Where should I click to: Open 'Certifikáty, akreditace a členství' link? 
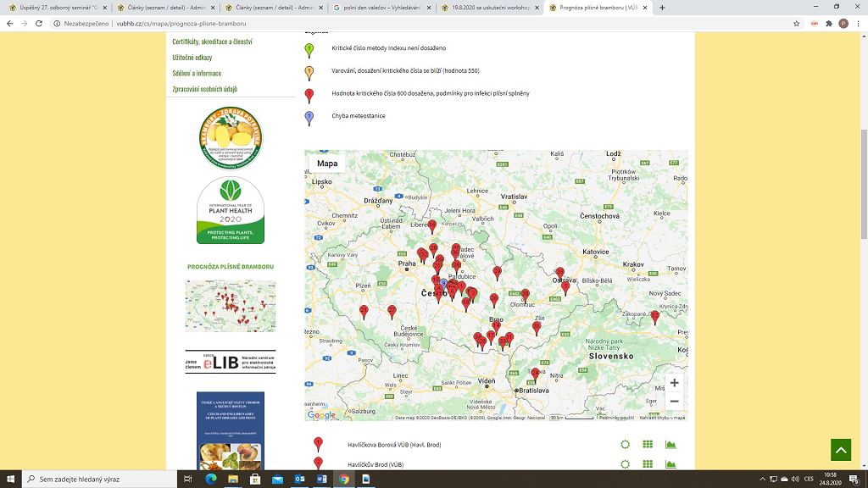212,42
